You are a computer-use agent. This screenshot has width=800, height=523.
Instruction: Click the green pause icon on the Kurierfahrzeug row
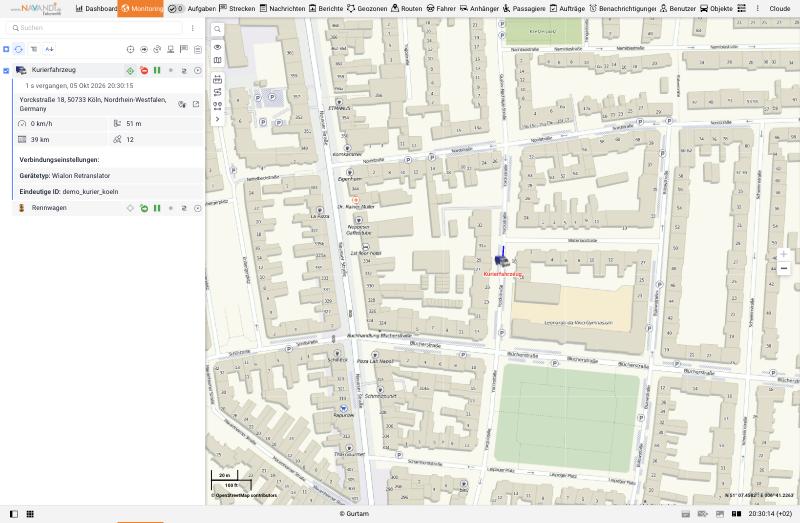(x=157, y=71)
